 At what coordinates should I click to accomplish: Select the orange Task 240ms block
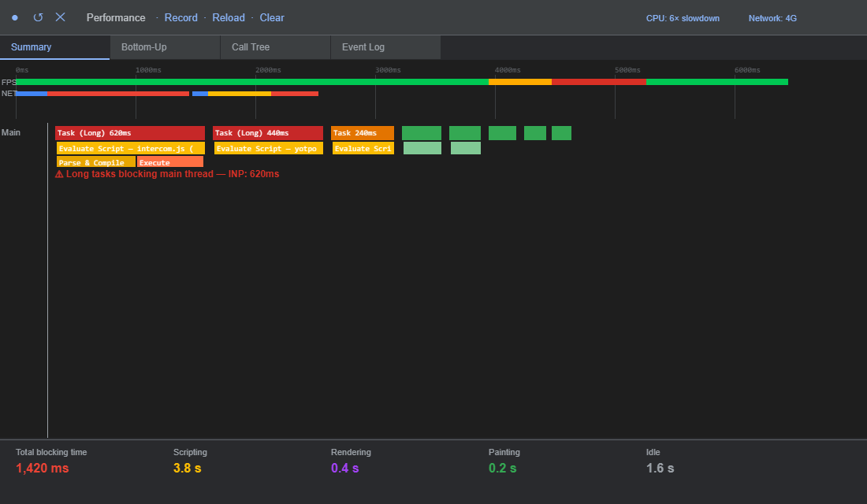point(363,133)
